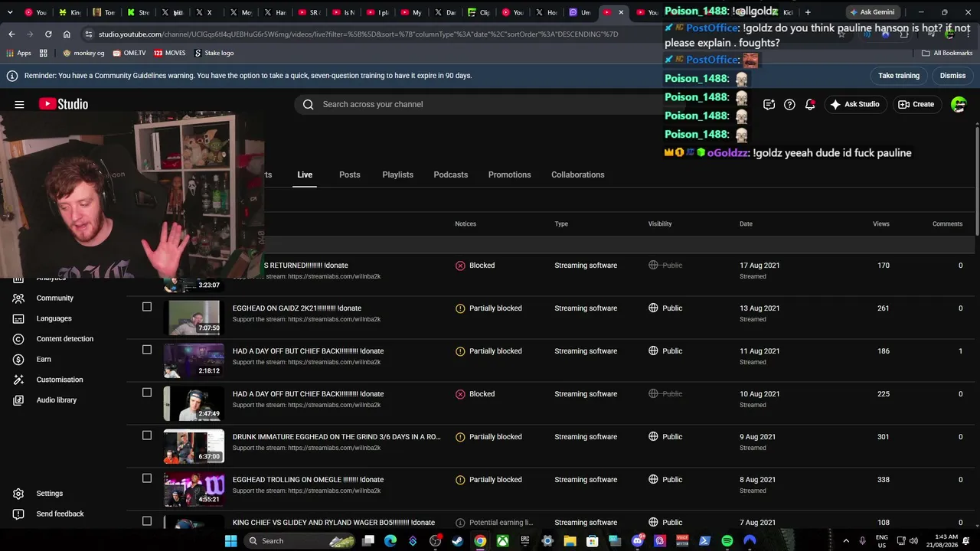Viewport: 980px width, 551px height.
Task: Open the OME.TV bookmark
Action: pyautogui.click(x=129, y=53)
